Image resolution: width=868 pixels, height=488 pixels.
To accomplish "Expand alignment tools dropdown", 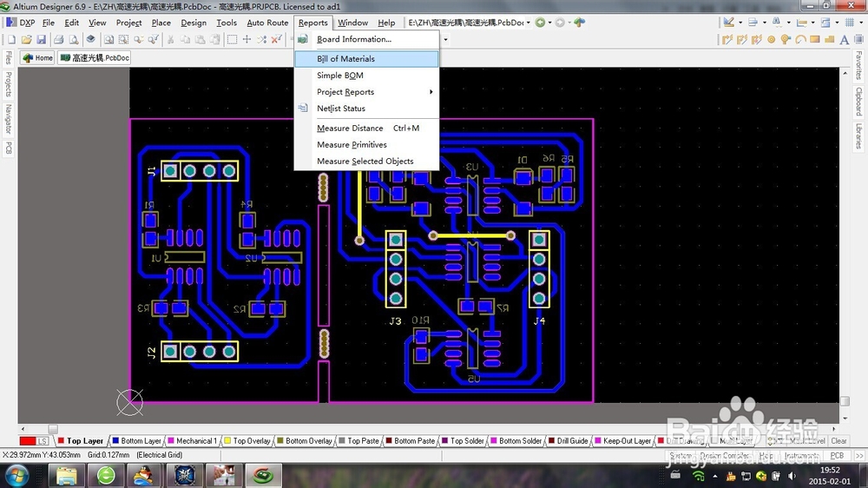I will (x=765, y=23).
